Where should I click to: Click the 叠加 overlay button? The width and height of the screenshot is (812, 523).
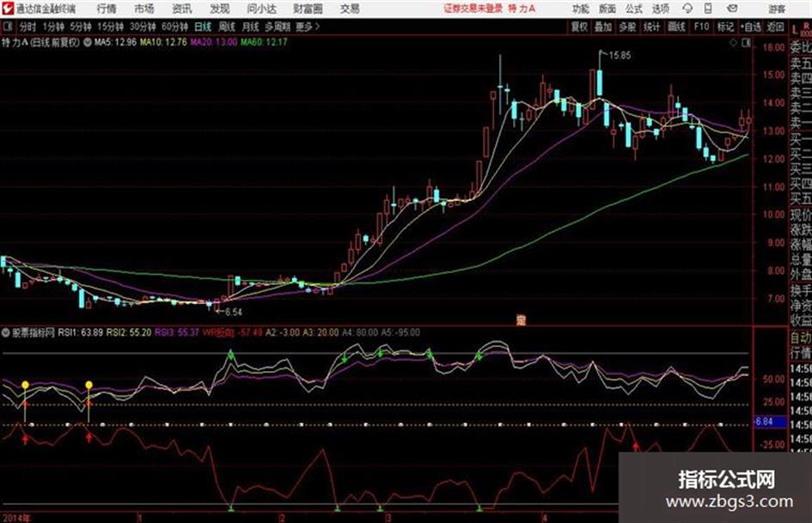click(x=603, y=27)
